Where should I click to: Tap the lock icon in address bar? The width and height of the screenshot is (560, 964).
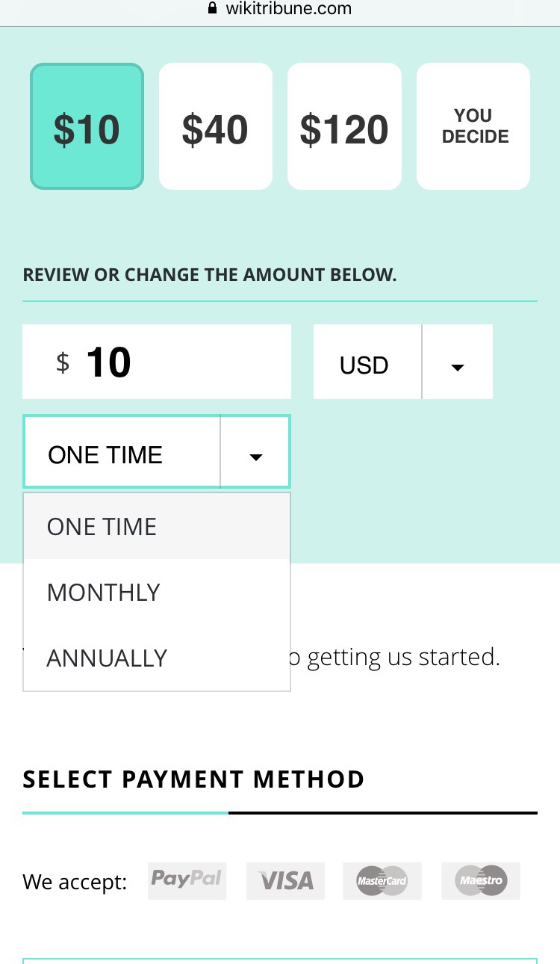click(213, 9)
